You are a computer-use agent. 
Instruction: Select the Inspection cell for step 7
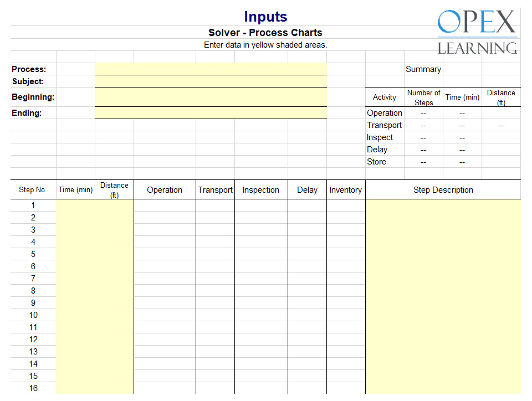click(x=261, y=279)
